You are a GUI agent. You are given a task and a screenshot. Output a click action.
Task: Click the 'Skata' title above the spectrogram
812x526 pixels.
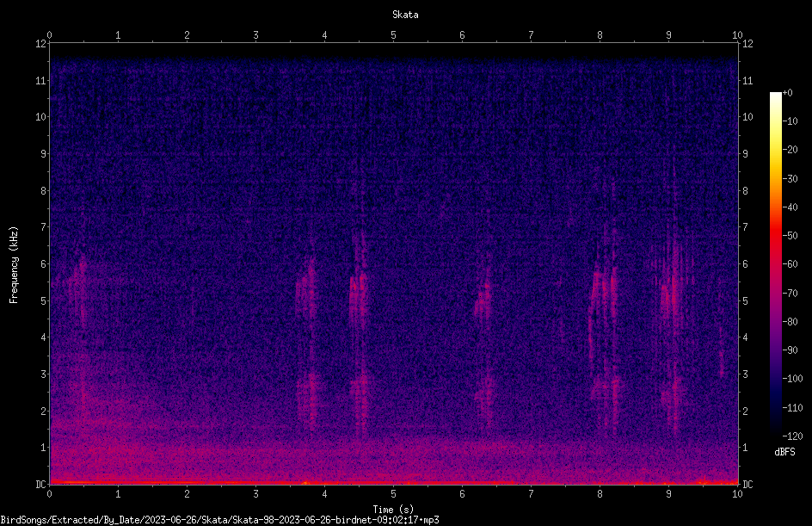pos(405,15)
